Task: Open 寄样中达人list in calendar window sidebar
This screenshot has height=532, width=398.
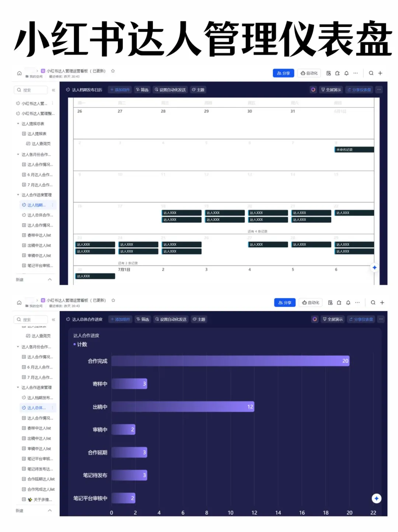Action: [36, 235]
